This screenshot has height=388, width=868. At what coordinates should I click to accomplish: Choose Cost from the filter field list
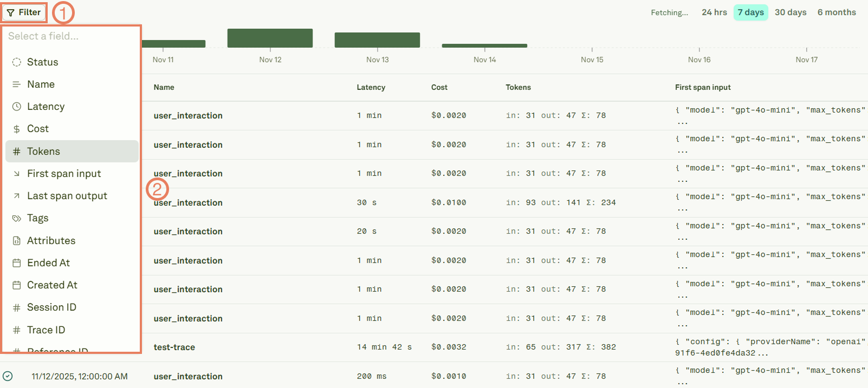point(72,129)
